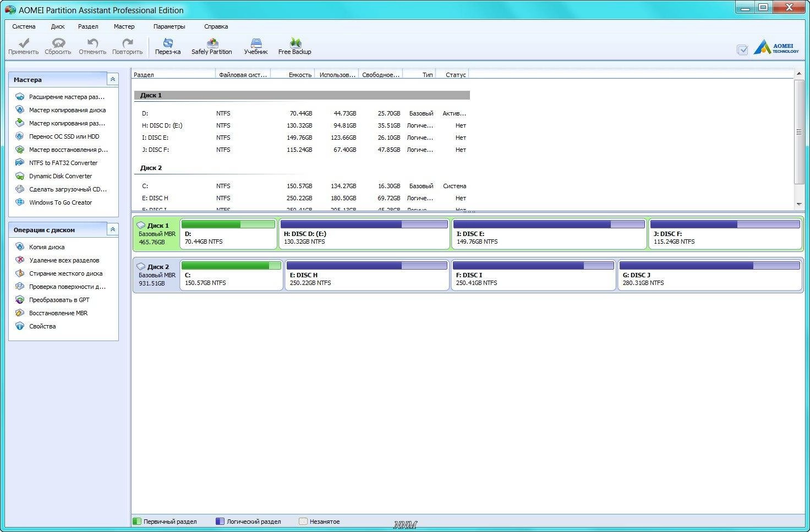This screenshot has height=532, width=810.
Task: Click the Undo (Отменить) toolbar icon
Action: tap(92, 43)
